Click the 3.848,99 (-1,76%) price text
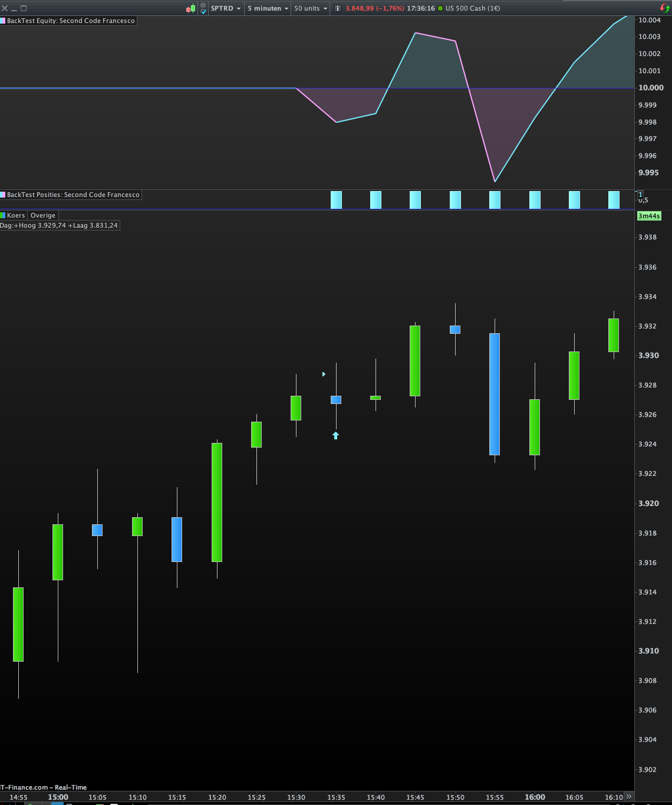The width and height of the screenshot is (672, 805). 375,8
